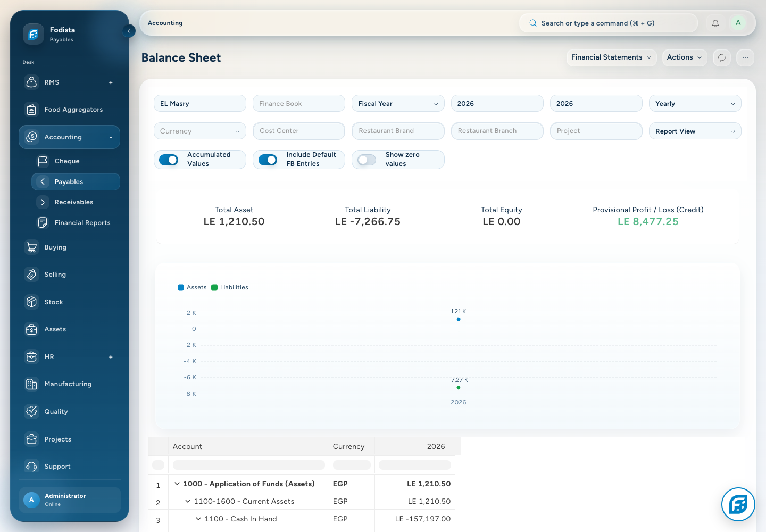Open the Report View dropdown

point(695,131)
